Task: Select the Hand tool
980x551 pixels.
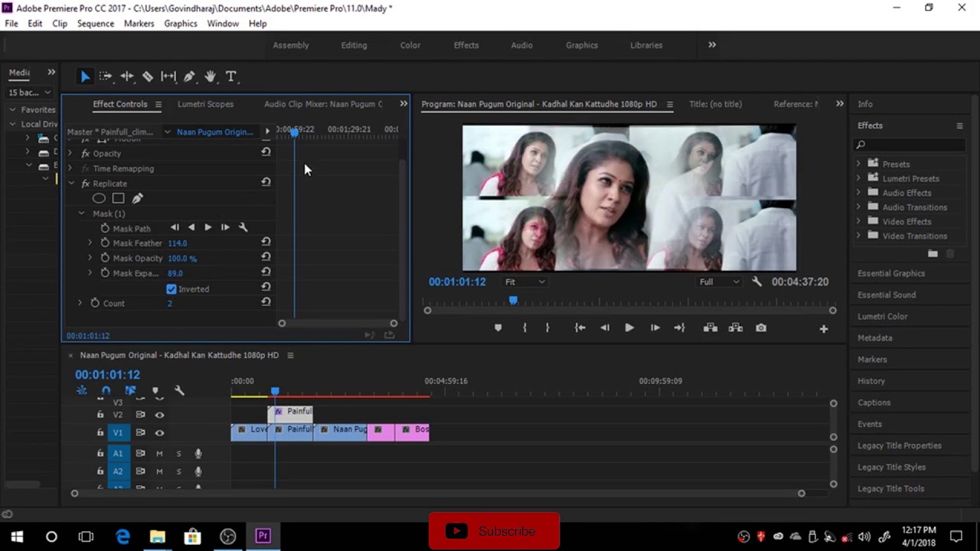Action: coord(210,77)
